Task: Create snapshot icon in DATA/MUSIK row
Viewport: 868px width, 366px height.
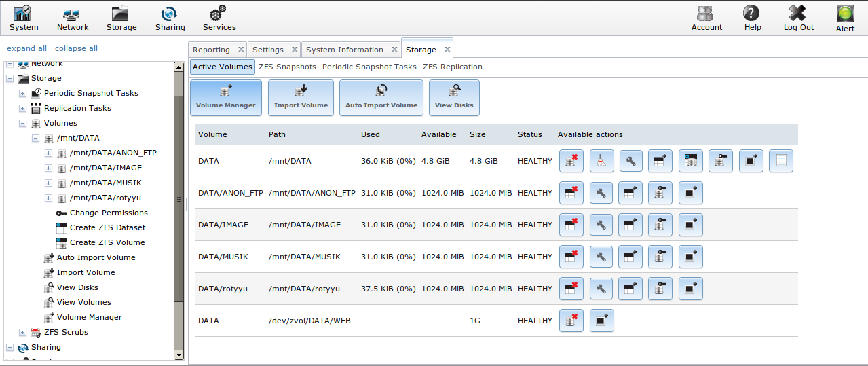Action: [691, 257]
